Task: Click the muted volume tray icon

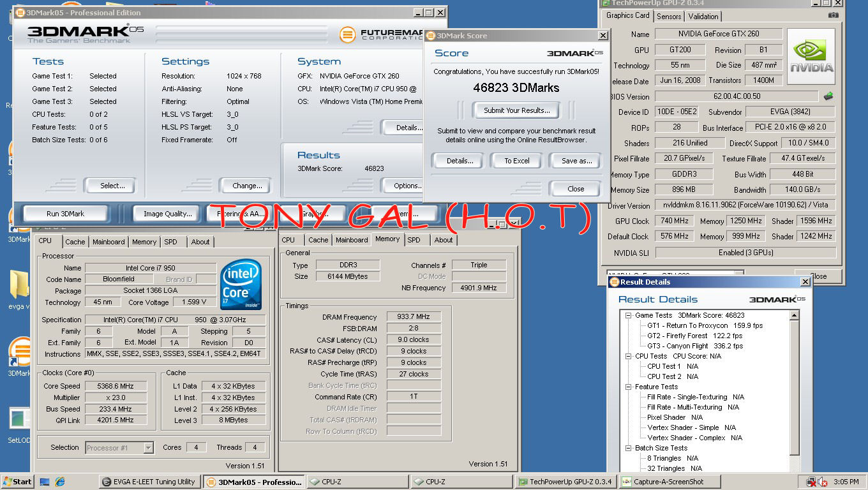Action: pos(823,482)
